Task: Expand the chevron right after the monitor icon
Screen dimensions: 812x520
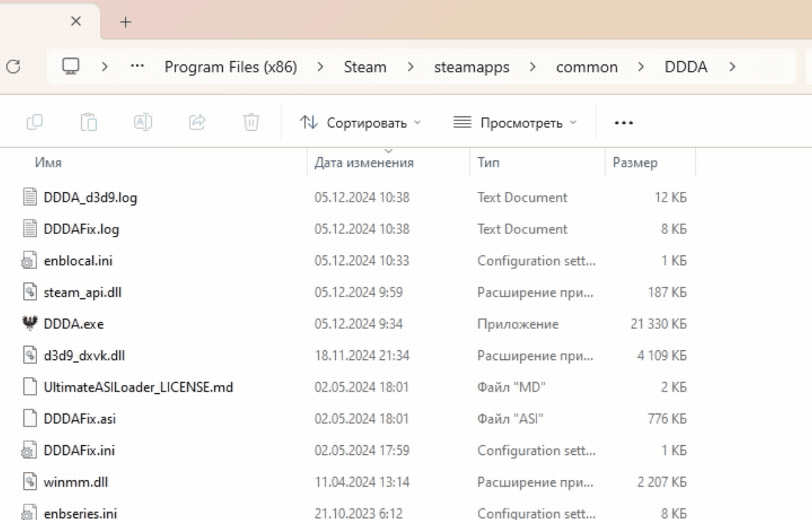Action: click(x=105, y=67)
